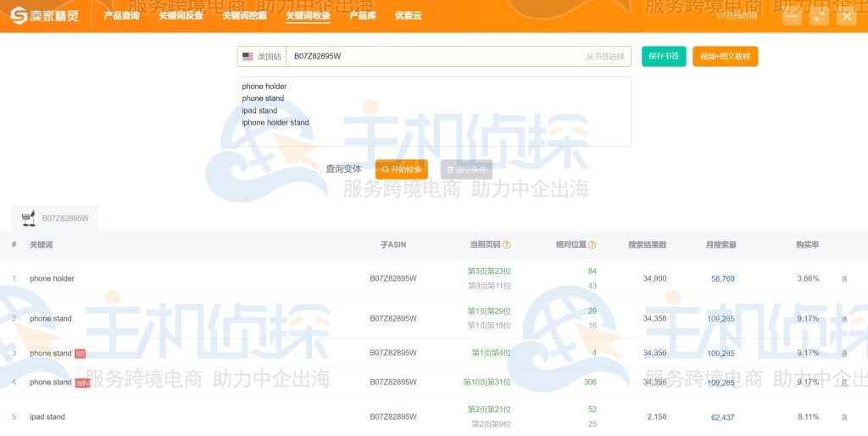
Task: Open the 产品查询 menu tab
Action: coord(121,16)
